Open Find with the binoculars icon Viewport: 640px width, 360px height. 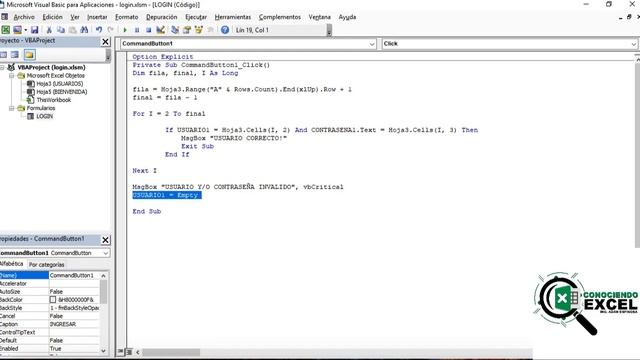pyautogui.click(x=84, y=30)
